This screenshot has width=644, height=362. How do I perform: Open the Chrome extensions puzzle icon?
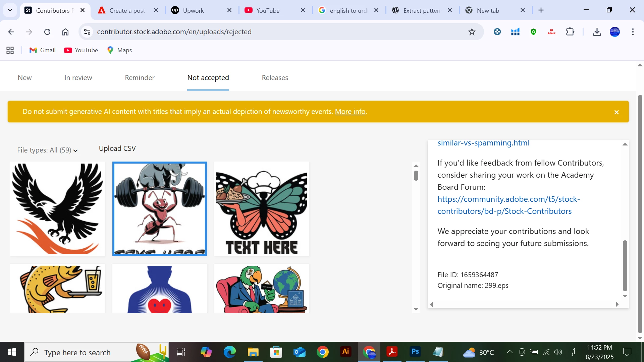pos(570,32)
